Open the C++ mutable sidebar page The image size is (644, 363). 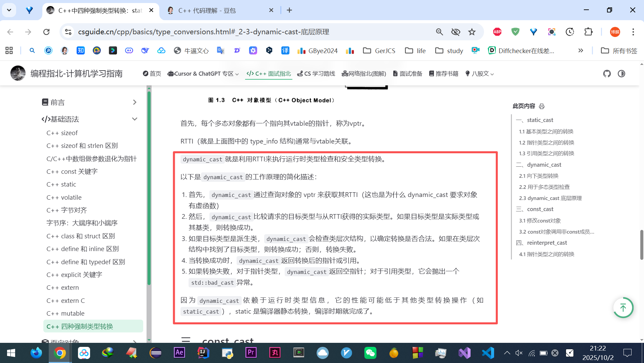pyautogui.click(x=66, y=314)
